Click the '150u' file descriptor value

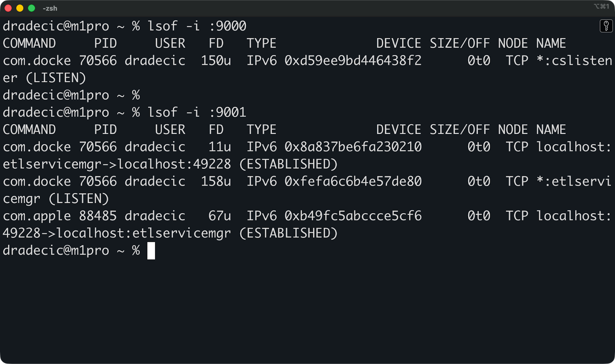click(x=216, y=61)
